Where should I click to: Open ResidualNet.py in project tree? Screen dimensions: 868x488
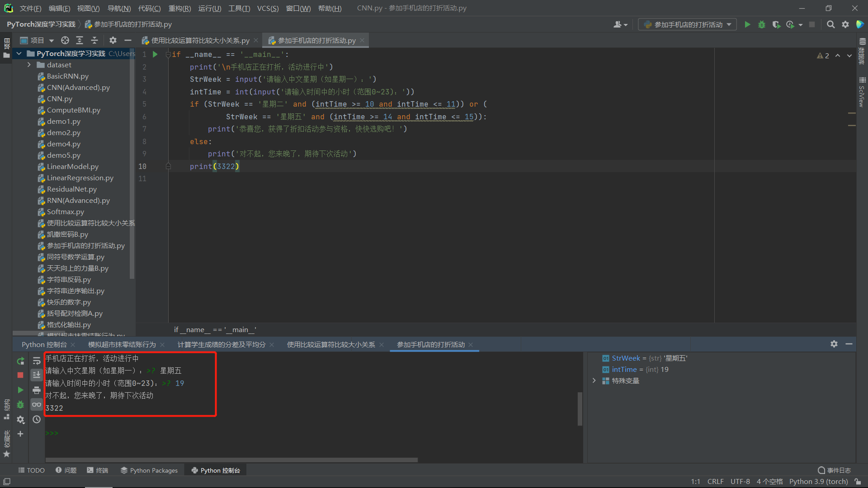(x=71, y=189)
